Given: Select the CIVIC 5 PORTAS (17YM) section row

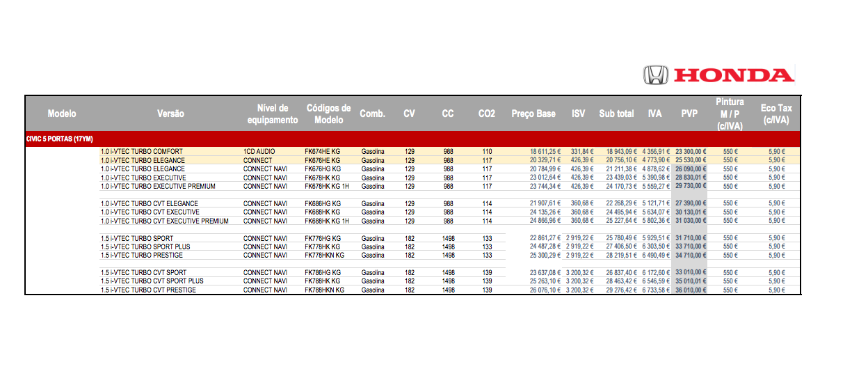Looking at the screenshot, I should coord(60,139).
